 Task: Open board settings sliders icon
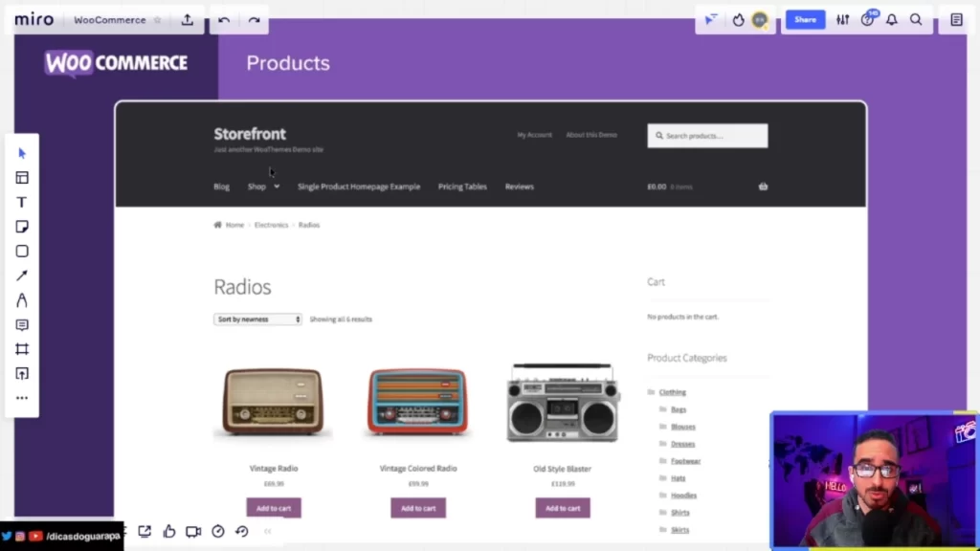pos(842,20)
